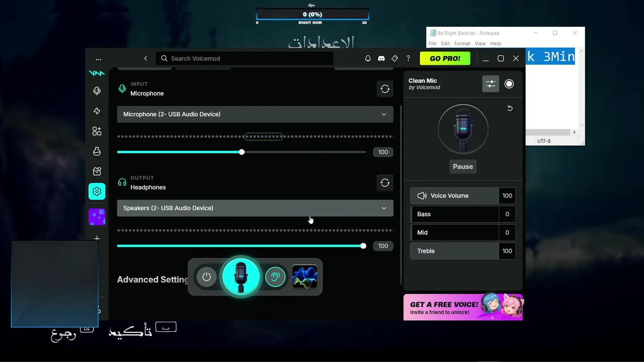Click the UTF-8 status in Notepad
The width and height of the screenshot is (644, 362).
click(x=544, y=141)
